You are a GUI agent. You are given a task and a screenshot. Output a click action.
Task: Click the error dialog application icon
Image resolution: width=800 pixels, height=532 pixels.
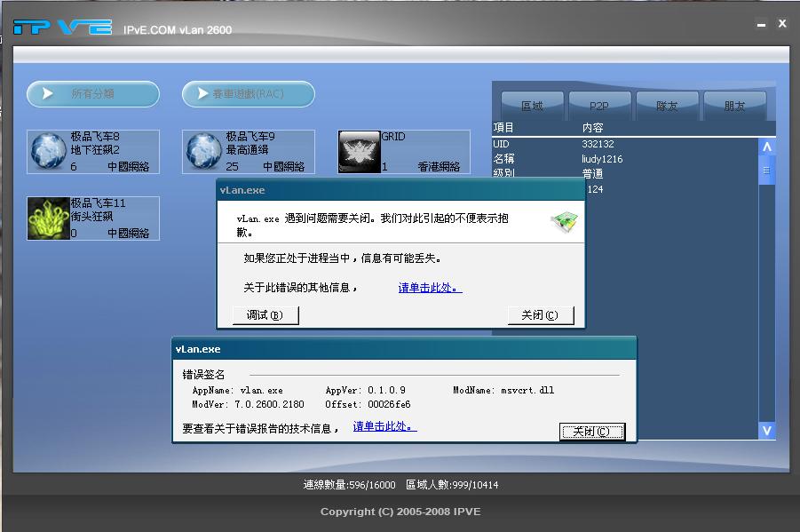coord(565,222)
